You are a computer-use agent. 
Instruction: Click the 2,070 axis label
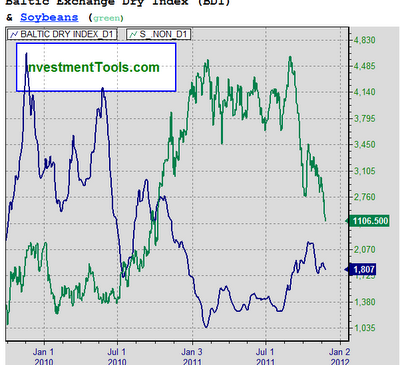(365, 249)
